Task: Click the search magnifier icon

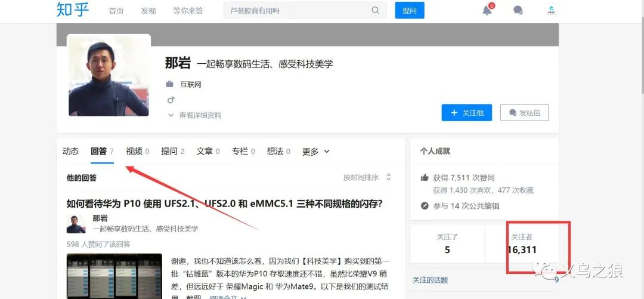Action: tap(375, 10)
